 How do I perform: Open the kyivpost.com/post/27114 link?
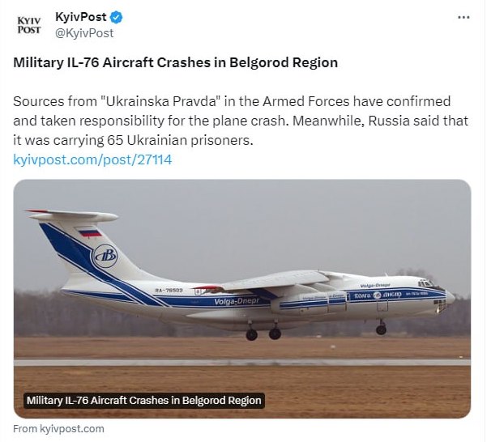coord(93,159)
